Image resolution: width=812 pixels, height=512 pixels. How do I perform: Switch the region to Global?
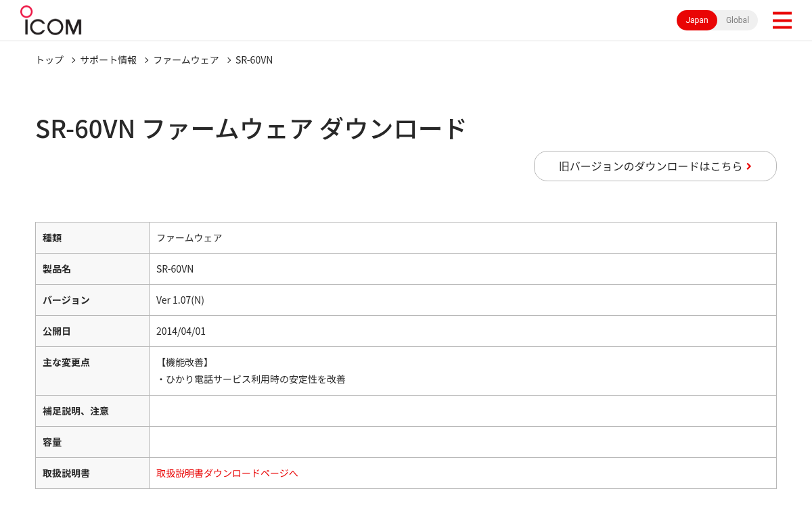pos(738,20)
